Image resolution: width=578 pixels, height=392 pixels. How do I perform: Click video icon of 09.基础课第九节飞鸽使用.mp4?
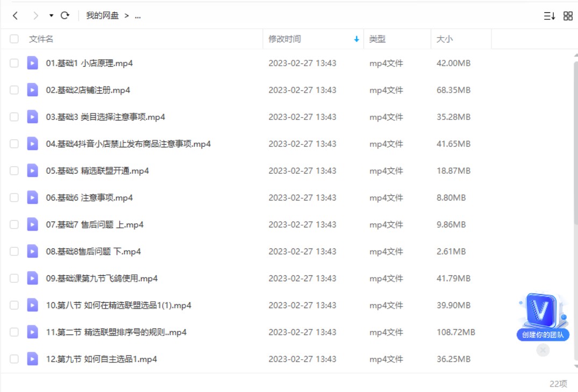click(32, 279)
